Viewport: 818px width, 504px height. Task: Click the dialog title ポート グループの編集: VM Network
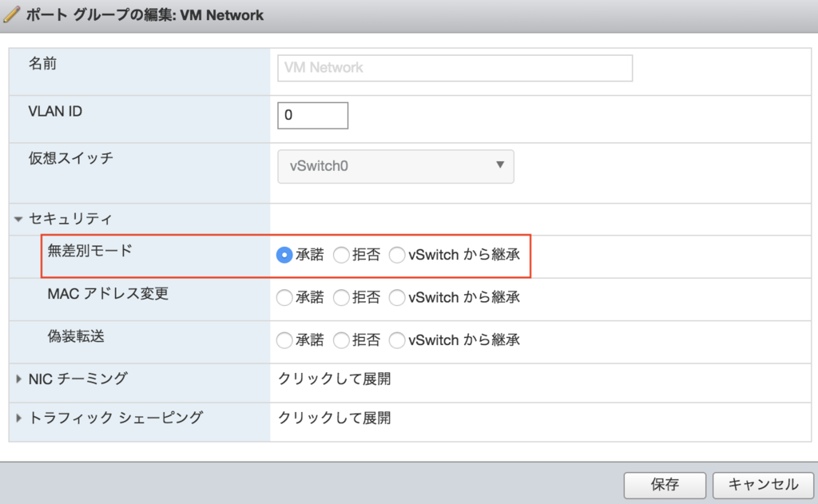pyautogui.click(x=145, y=15)
